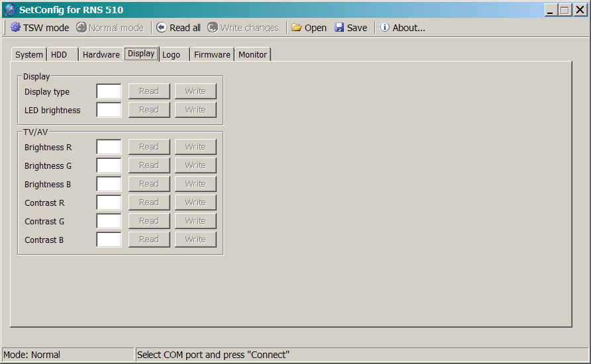Screen dimensions: 591x364
Task: Click Write for Brightness G
Action: pyautogui.click(x=195, y=165)
